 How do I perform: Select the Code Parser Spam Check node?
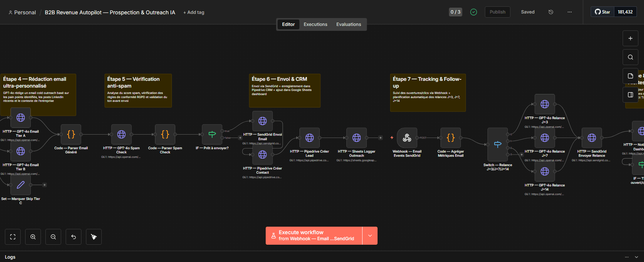coord(165,134)
